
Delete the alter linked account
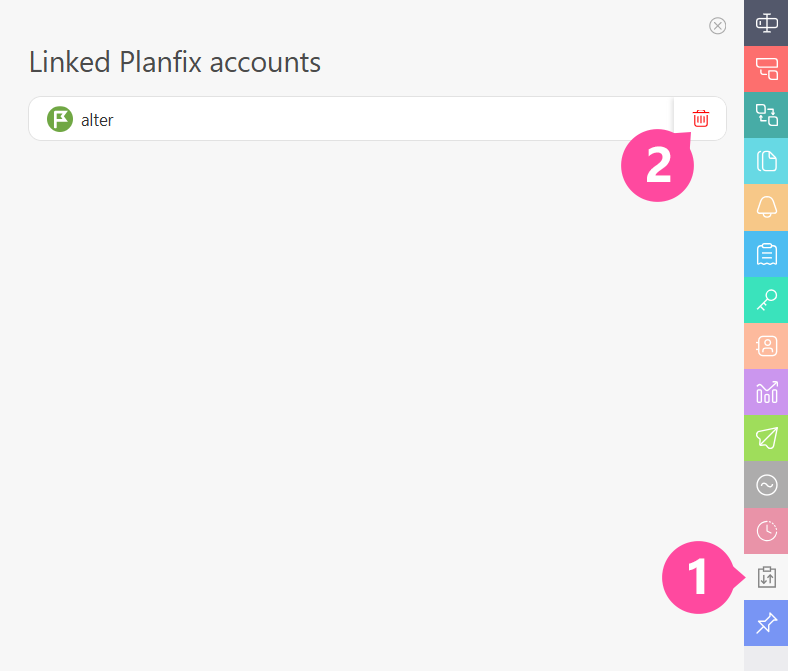(x=701, y=119)
